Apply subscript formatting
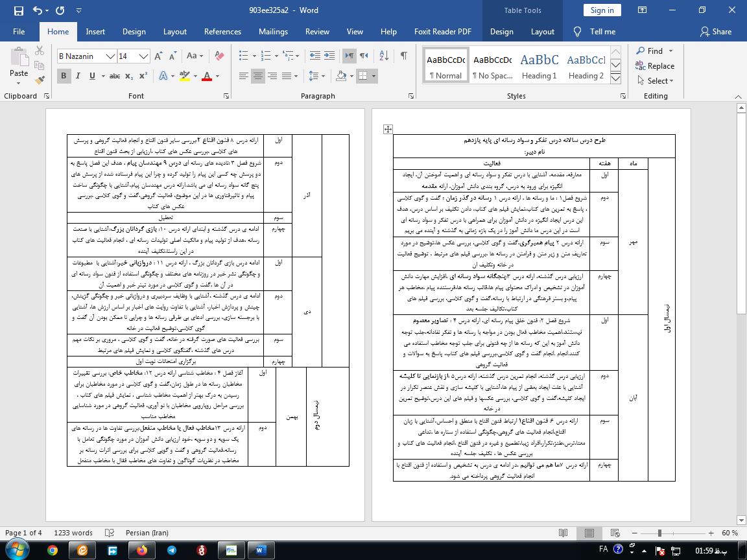The image size is (747, 560). pos(130,76)
